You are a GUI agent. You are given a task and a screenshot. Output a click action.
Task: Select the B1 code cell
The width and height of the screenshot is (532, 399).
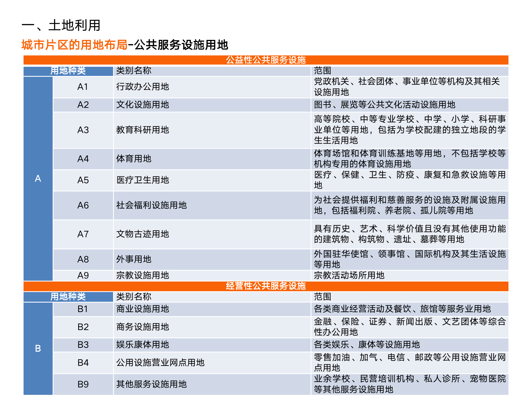pos(83,309)
